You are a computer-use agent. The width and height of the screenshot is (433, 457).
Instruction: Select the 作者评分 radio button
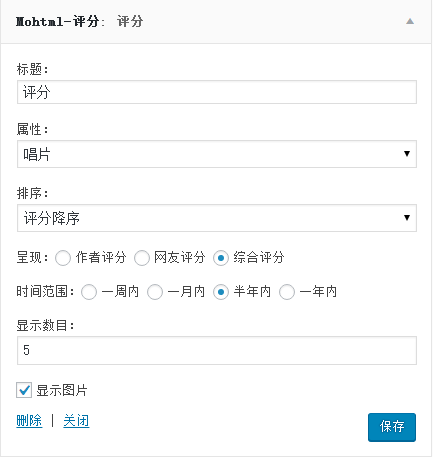[63, 258]
